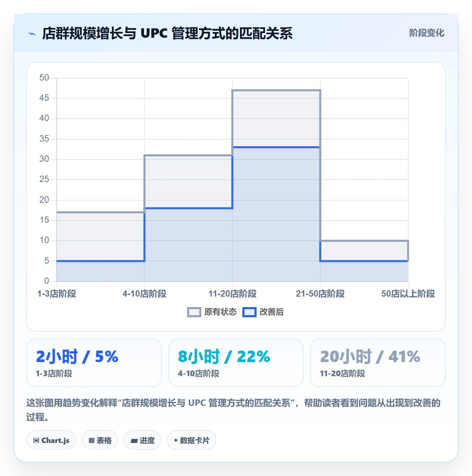
Task: Click the 阶段变化 label in the header
Action: point(426,33)
